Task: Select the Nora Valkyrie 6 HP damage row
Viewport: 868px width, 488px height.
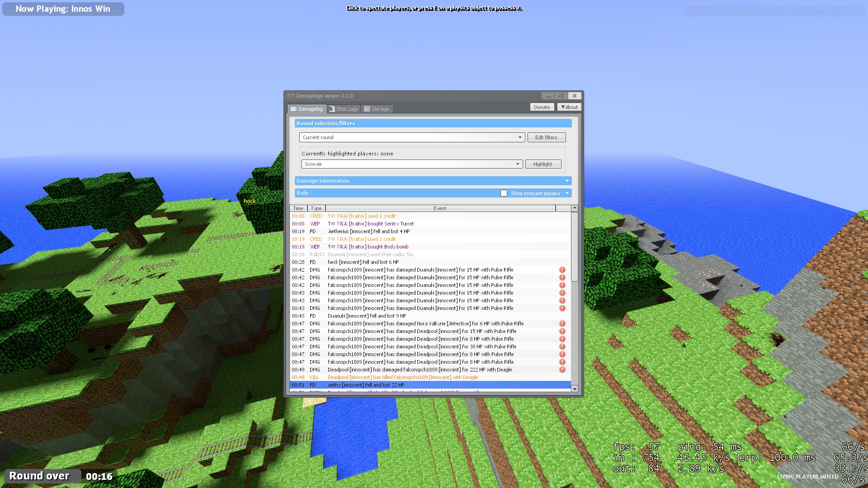Action: (430, 324)
